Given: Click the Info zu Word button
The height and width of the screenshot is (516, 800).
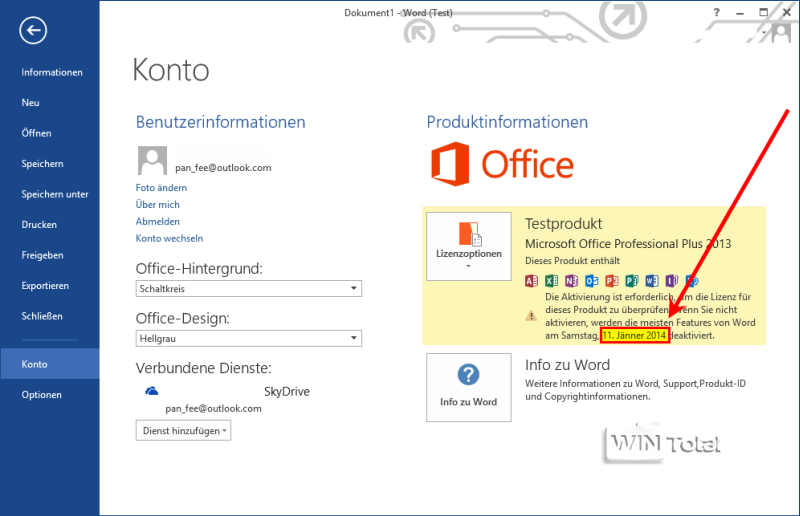Looking at the screenshot, I should coord(469,387).
